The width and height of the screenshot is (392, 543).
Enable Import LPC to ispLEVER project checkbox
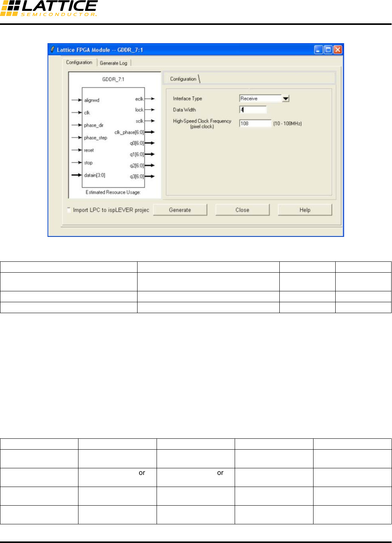click(69, 210)
